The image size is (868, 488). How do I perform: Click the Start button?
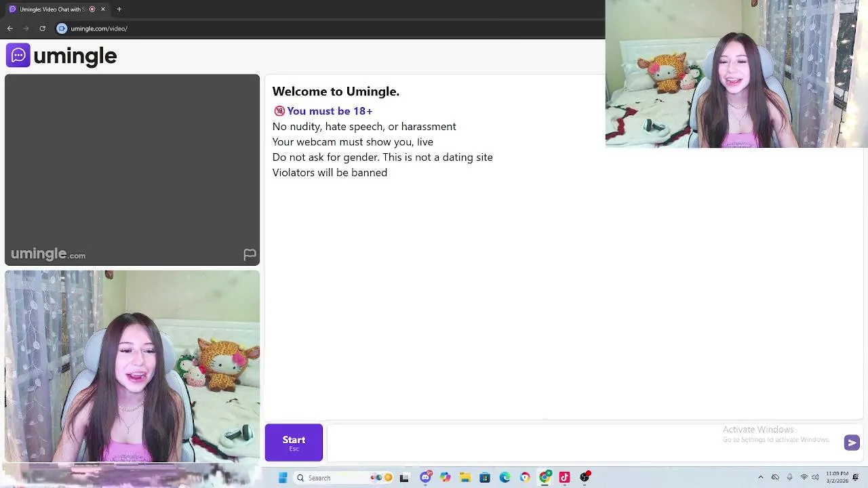click(294, 443)
